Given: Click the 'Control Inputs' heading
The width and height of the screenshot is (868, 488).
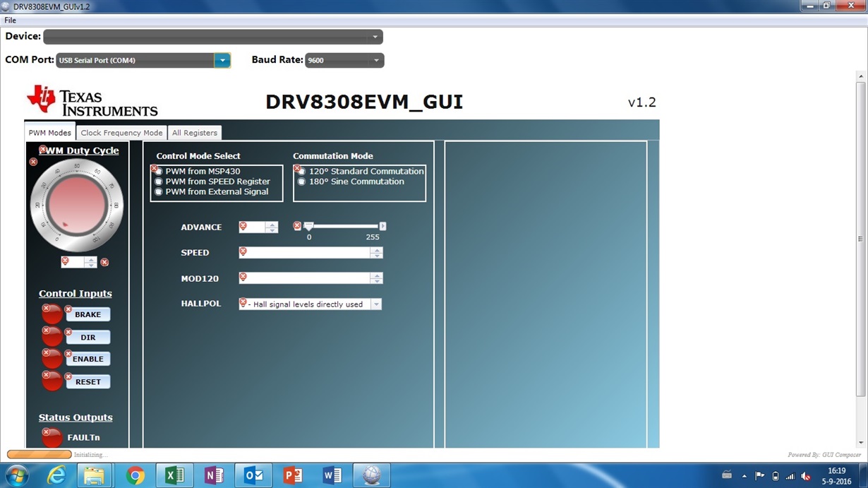Looking at the screenshot, I should pyautogui.click(x=76, y=294).
